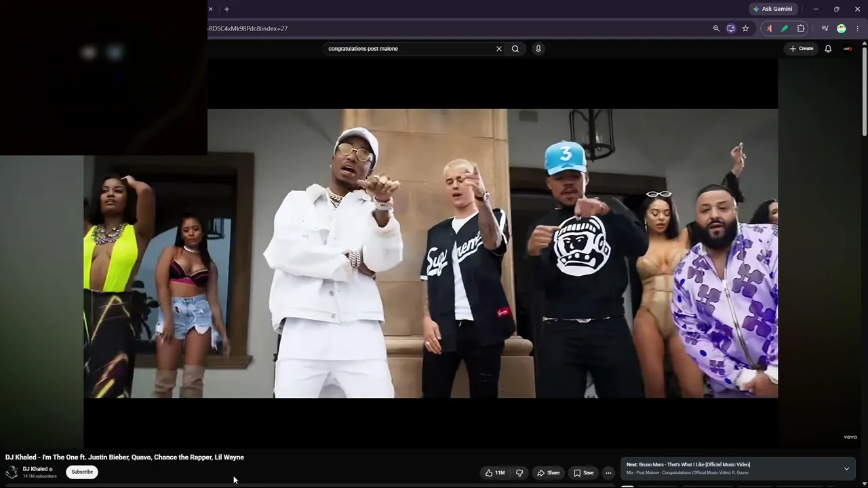The height and width of the screenshot is (488, 868).
Task: Subscribe to DJ Khaled channel
Action: [82, 472]
